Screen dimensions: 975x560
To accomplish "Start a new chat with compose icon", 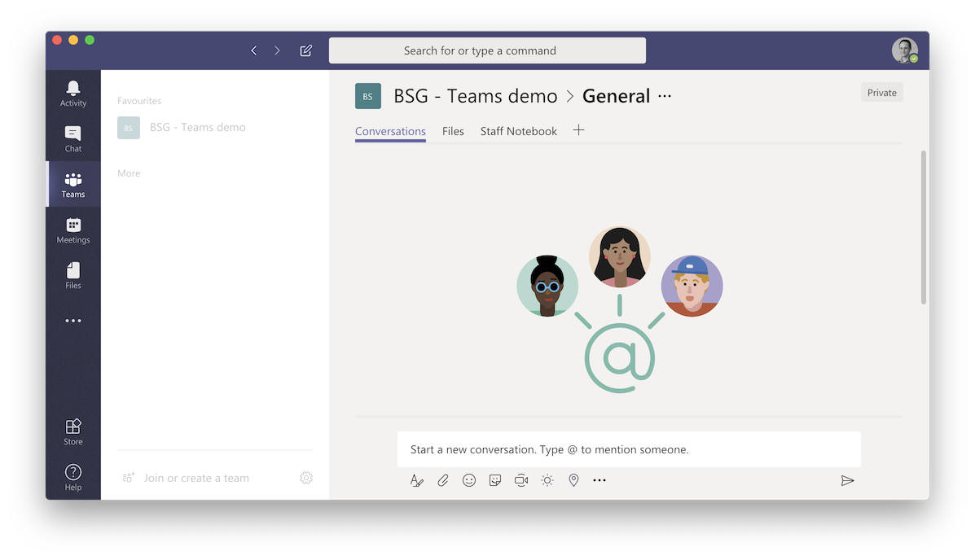I will click(306, 50).
